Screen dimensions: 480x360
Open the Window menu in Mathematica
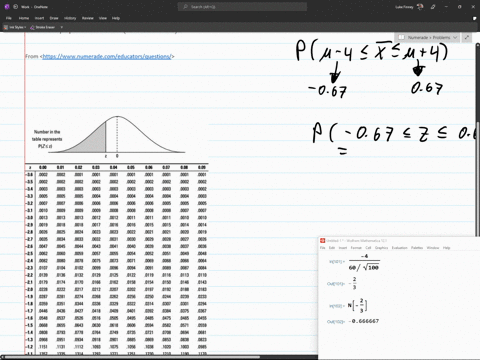(x=433, y=248)
